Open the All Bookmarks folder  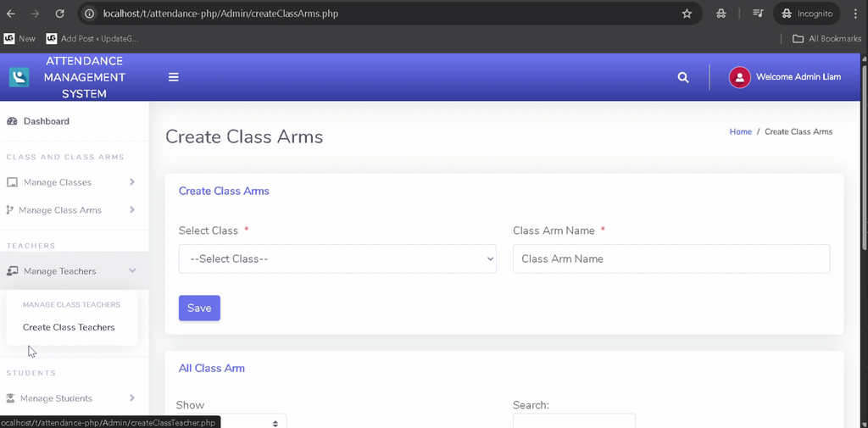click(x=827, y=39)
